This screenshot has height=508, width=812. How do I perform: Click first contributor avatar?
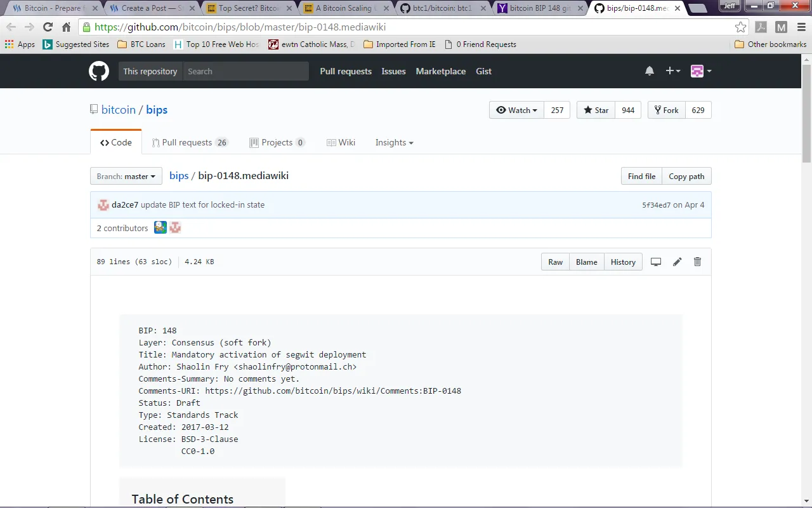[160, 228]
